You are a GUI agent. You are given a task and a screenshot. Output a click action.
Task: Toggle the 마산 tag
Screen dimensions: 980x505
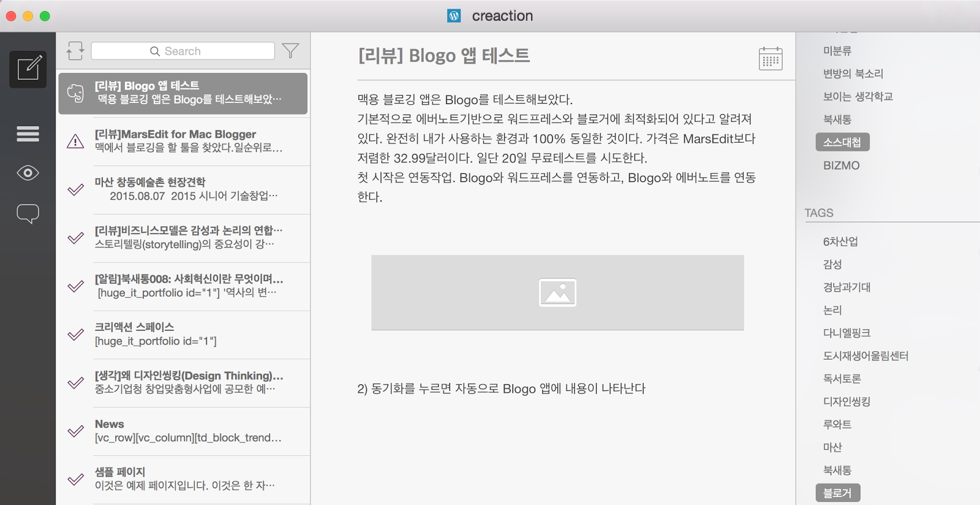coord(832,447)
